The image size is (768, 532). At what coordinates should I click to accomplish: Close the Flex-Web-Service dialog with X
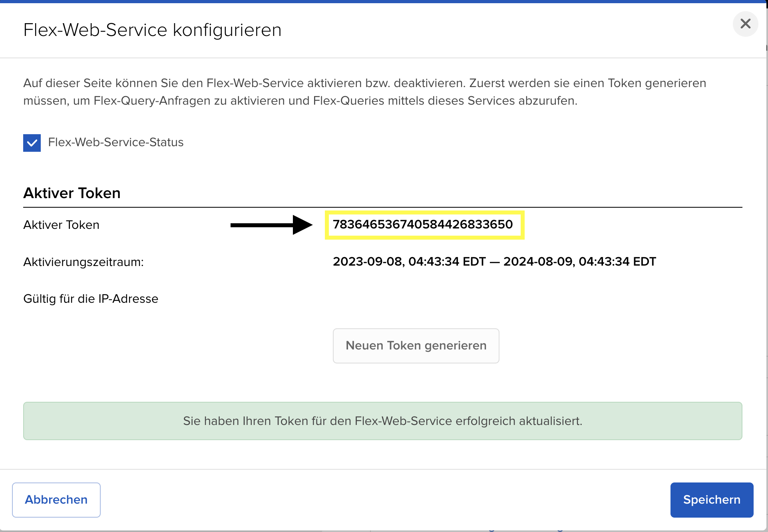(745, 24)
